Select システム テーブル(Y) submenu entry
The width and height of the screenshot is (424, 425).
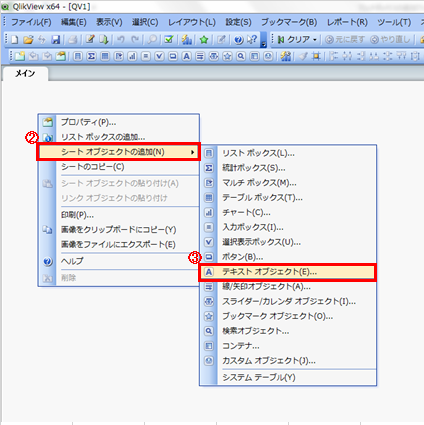[x=288, y=377]
